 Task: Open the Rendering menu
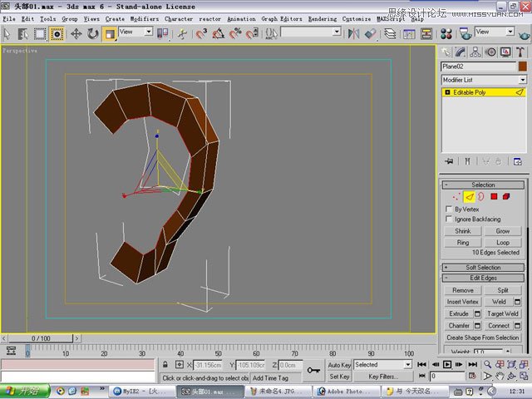(x=323, y=19)
